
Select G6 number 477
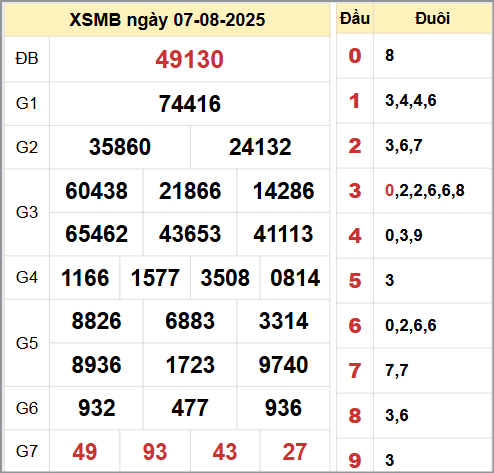click(190, 408)
